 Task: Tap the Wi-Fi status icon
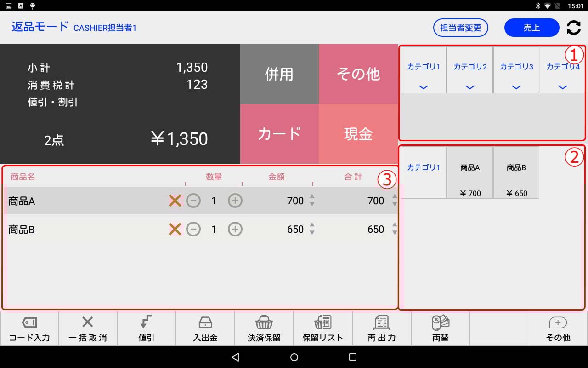click(547, 6)
